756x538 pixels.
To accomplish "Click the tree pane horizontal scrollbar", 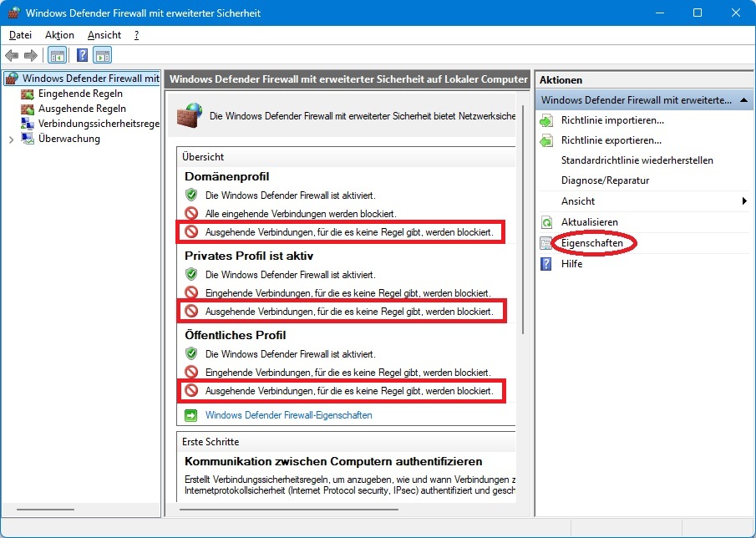I will [x=45, y=510].
